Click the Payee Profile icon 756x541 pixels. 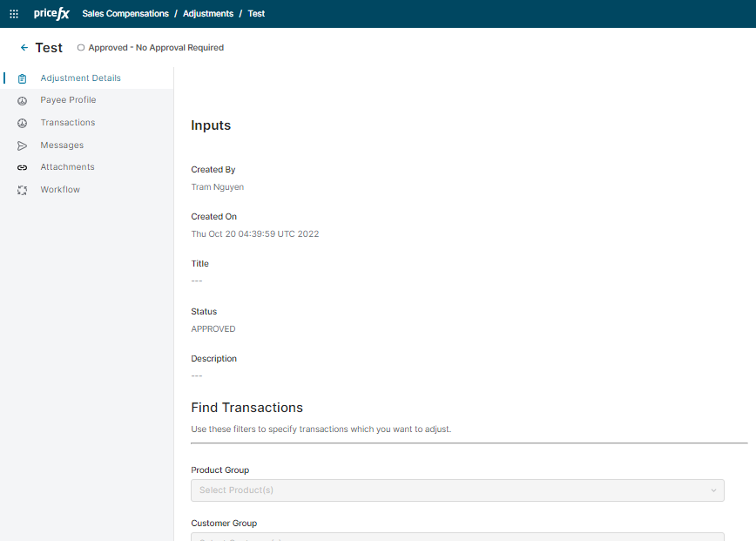pyautogui.click(x=23, y=101)
